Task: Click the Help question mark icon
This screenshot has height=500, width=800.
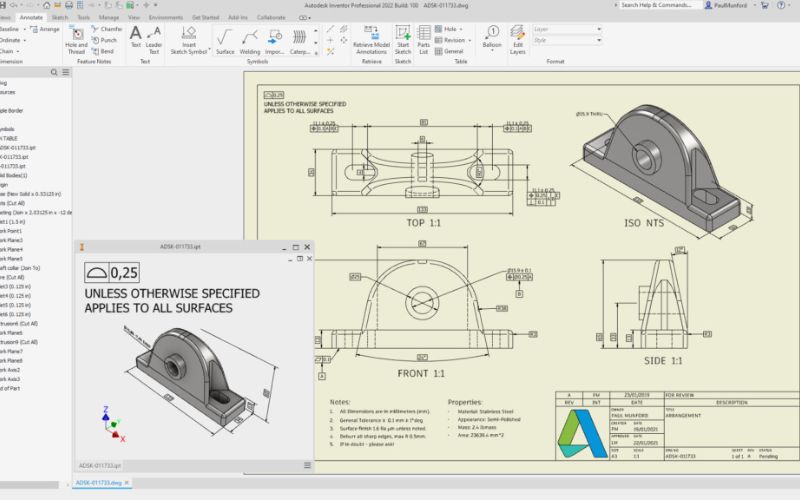Action: pos(781,5)
